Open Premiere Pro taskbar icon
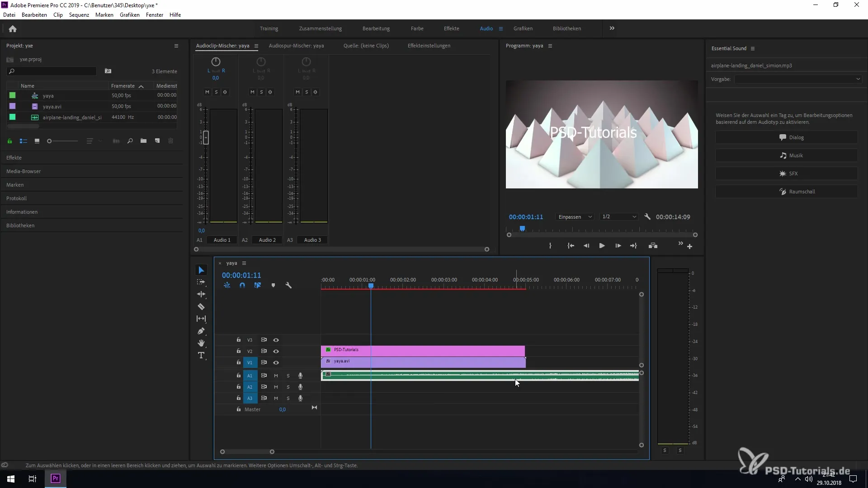This screenshot has height=488, width=868. tap(56, 479)
